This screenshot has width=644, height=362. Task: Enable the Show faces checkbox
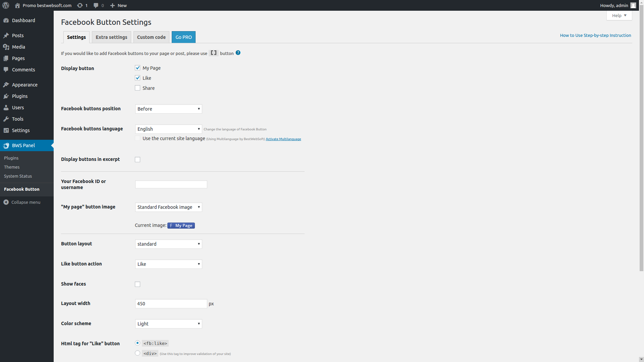click(138, 284)
